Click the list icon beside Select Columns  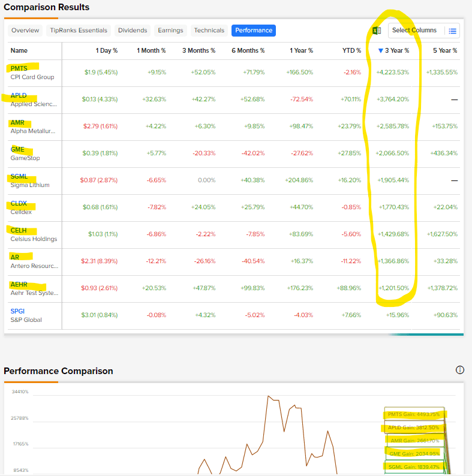pos(453,31)
